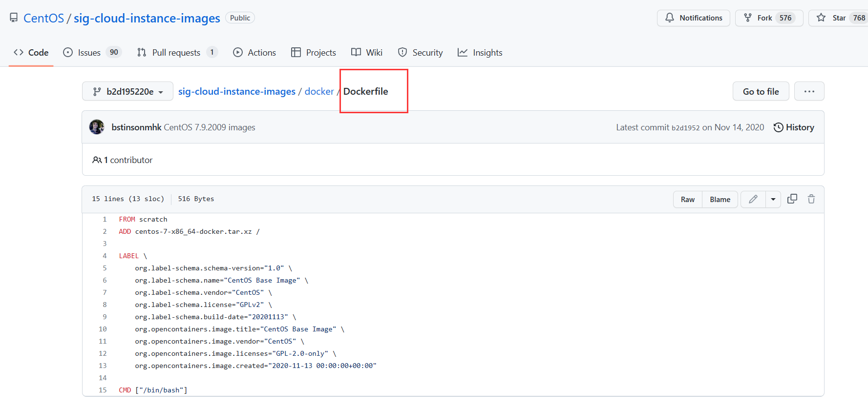This screenshot has width=868, height=409.
Task: Click the git branch icon in selector
Action: [97, 91]
